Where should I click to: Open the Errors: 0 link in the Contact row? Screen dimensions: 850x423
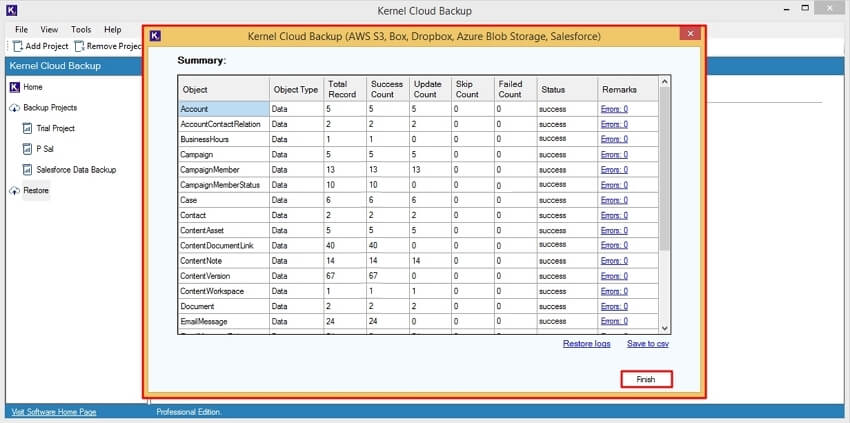[614, 215]
